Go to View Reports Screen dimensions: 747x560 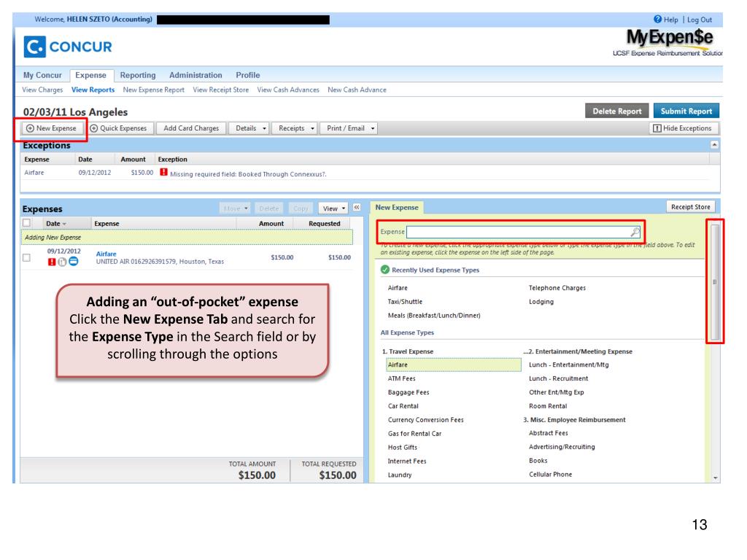coord(93,90)
